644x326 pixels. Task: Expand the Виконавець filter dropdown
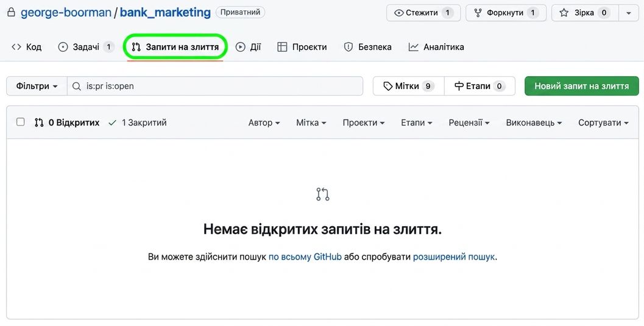[x=534, y=122]
